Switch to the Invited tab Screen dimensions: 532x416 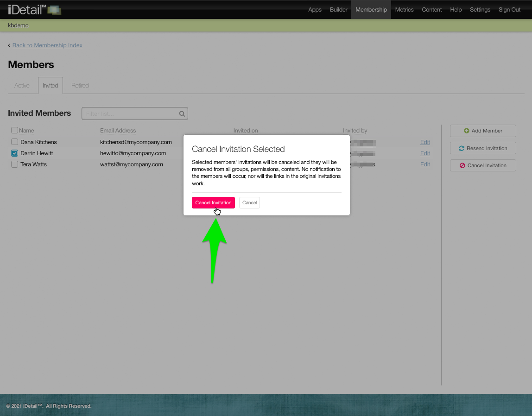tap(50, 85)
